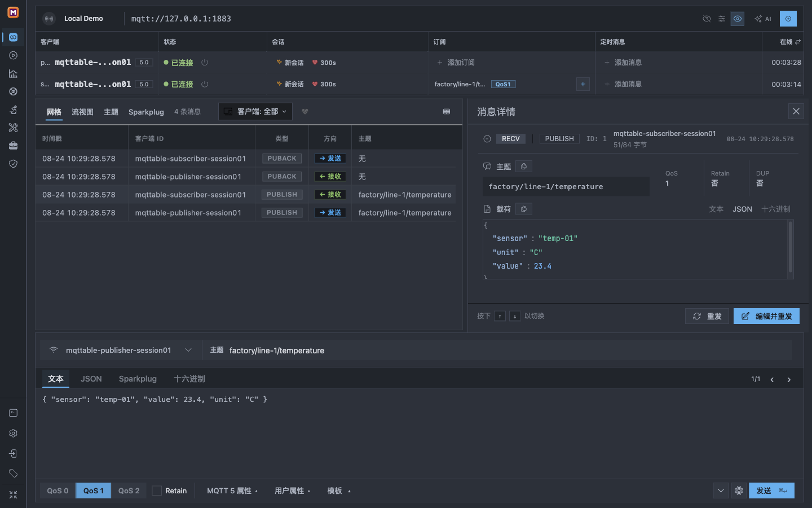Show payload as 十六进制 in details panel
This screenshot has width=812, height=508.
pyautogui.click(x=776, y=209)
